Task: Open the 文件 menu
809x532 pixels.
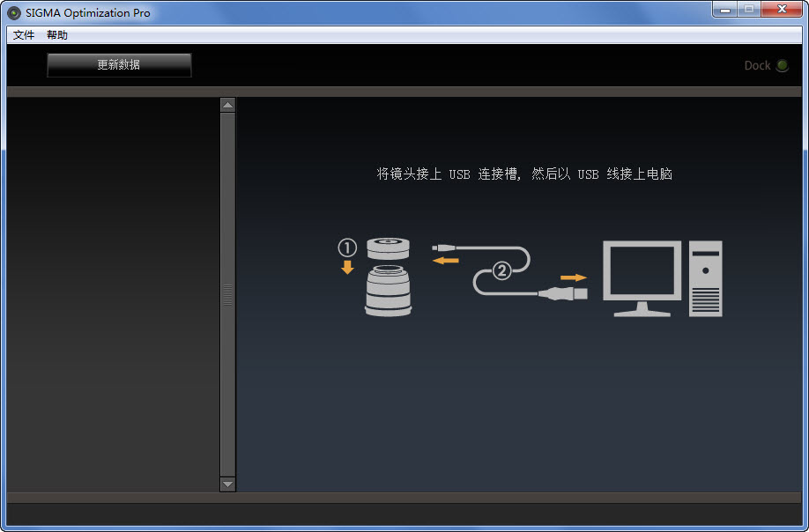Action: pos(22,34)
